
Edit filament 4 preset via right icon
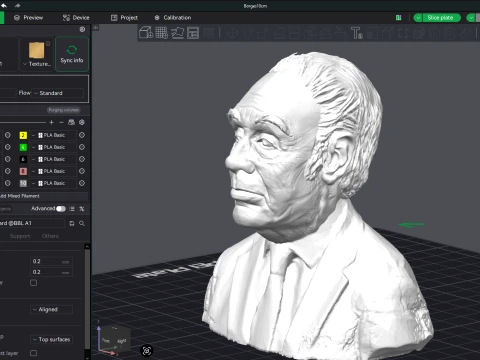point(82,147)
